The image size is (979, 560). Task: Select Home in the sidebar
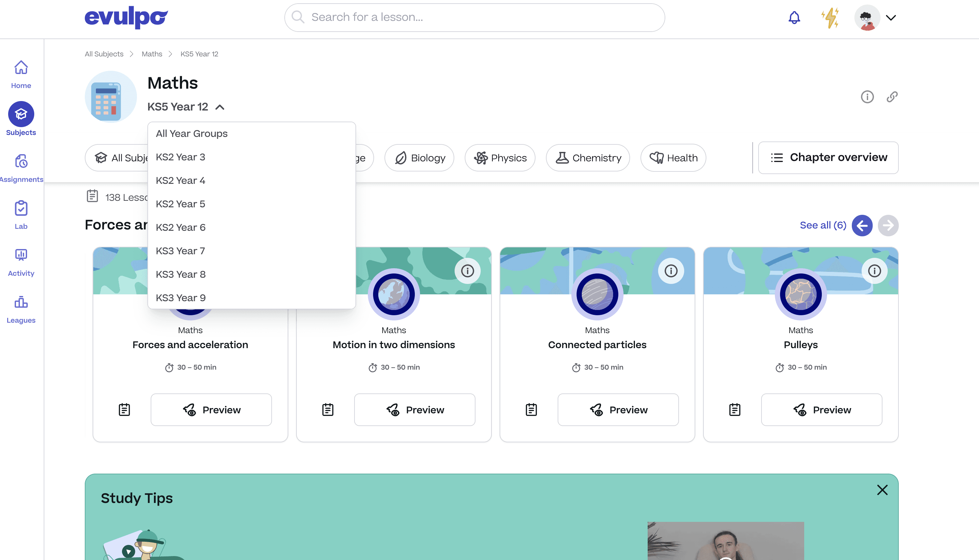21,74
